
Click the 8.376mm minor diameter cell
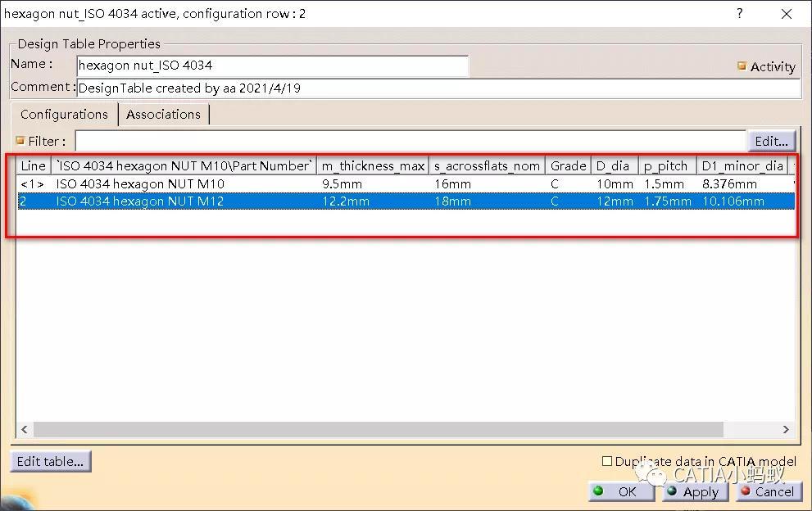pos(730,183)
